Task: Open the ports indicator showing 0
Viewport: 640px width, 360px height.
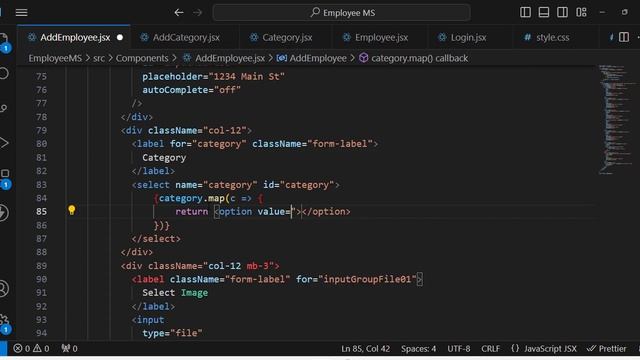Action: 69,349
